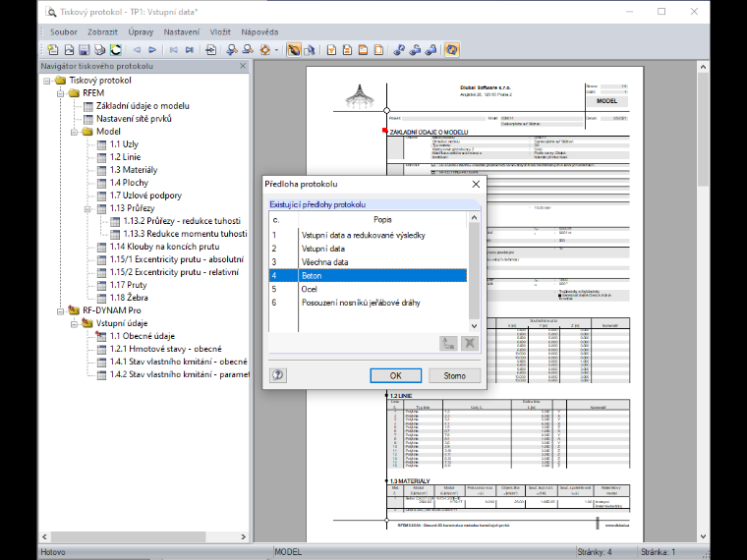
Task: Open dropdown arrow beside the zoom-fit icon
Action: 276,49
